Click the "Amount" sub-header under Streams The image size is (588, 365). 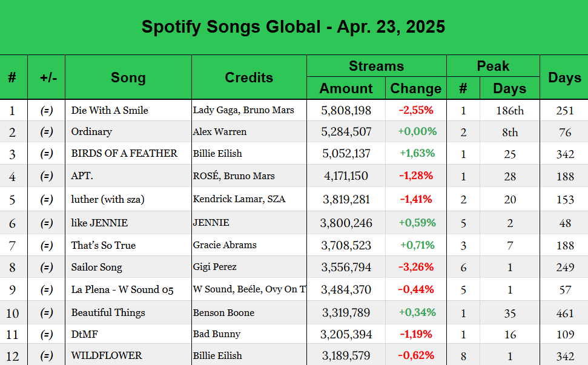tap(346, 88)
